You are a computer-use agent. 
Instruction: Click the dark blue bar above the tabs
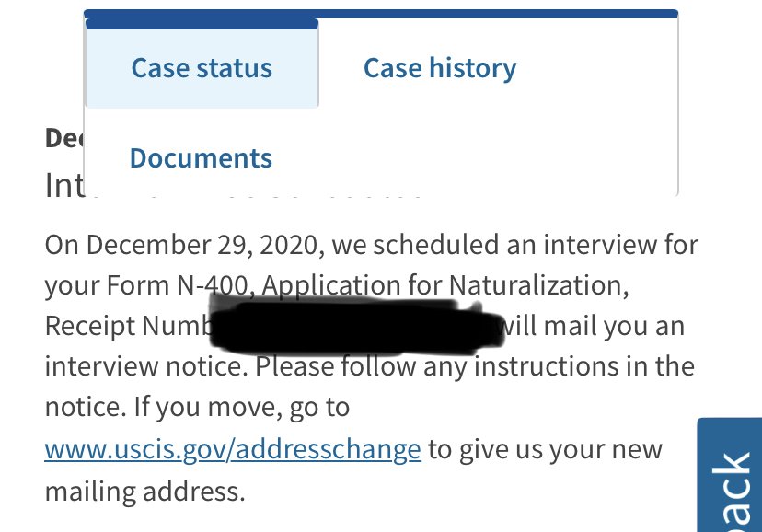point(381,14)
